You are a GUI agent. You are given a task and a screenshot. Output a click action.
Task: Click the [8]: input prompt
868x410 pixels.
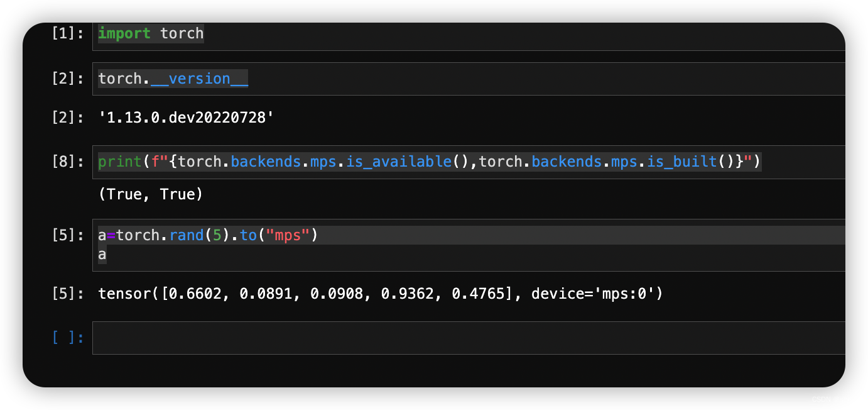coord(67,162)
